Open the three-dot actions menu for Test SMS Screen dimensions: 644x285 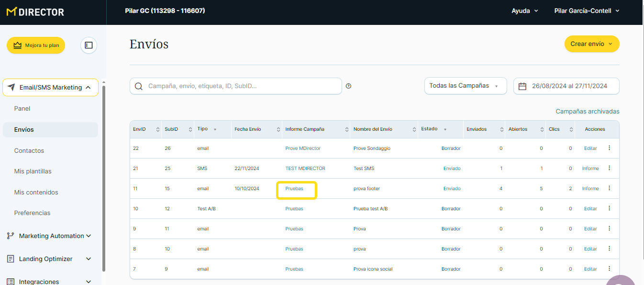[x=609, y=168]
